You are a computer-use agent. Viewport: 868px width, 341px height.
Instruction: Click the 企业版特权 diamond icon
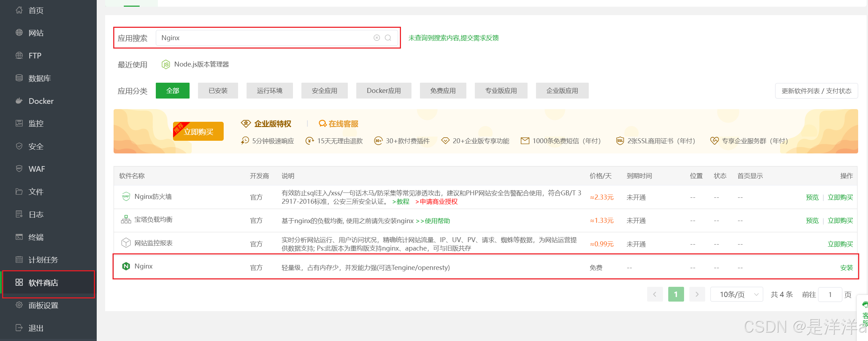(x=246, y=124)
